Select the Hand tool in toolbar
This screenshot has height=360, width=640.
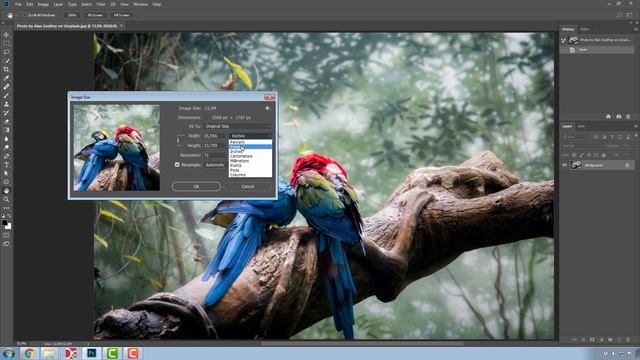click(x=6, y=191)
